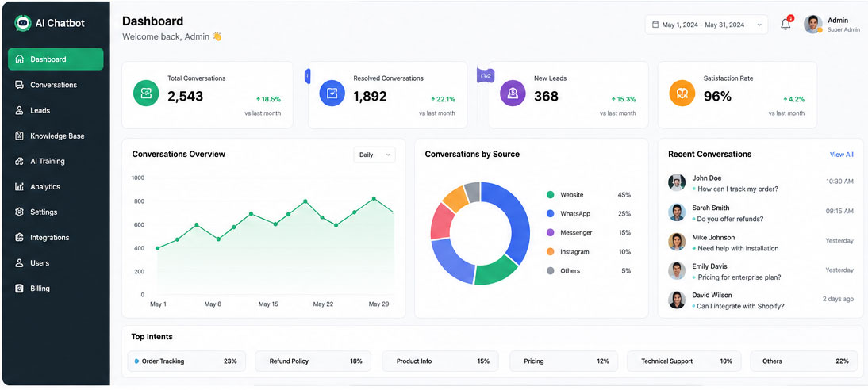Open 'Need help with installation' message

[x=738, y=248]
